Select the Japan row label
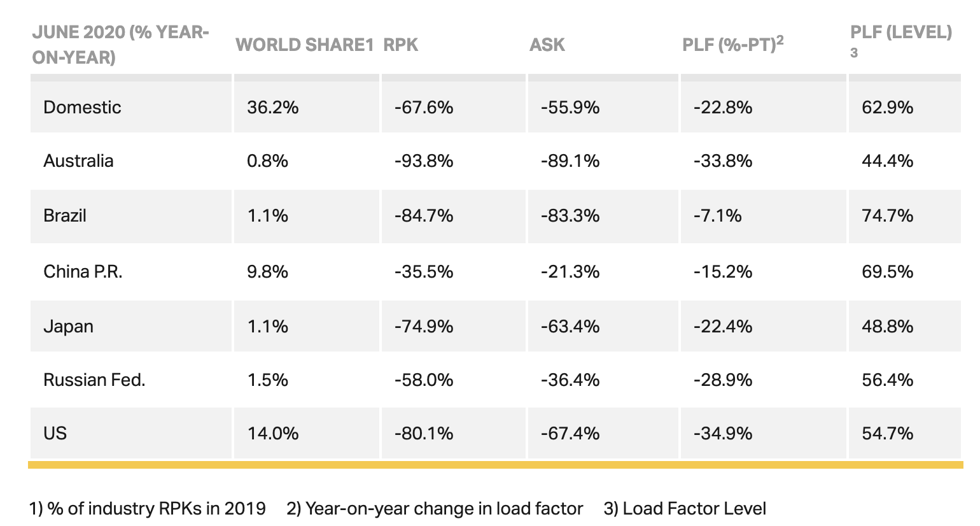 (68, 326)
